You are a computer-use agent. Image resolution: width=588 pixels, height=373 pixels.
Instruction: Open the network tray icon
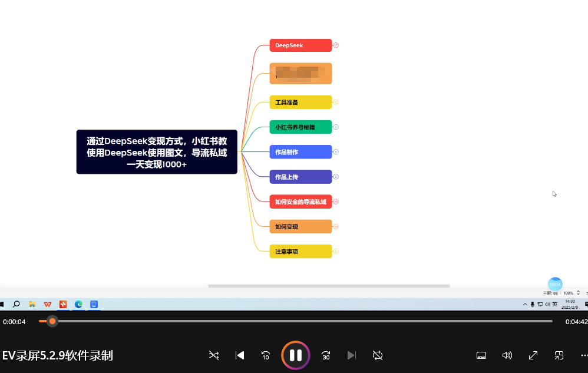click(540, 305)
